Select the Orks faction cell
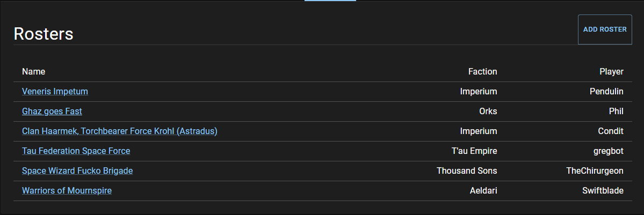This screenshot has width=644, height=215. click(x=488, y=112)
